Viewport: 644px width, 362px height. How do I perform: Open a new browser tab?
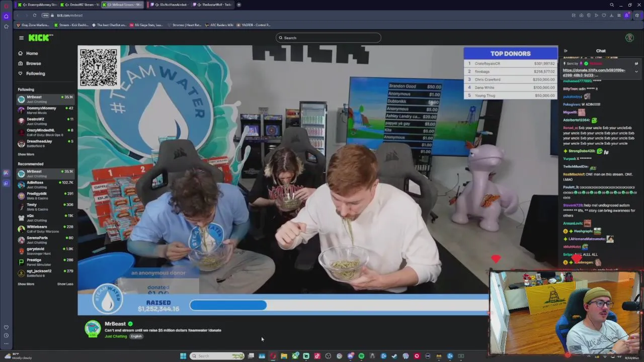point(239,5)
